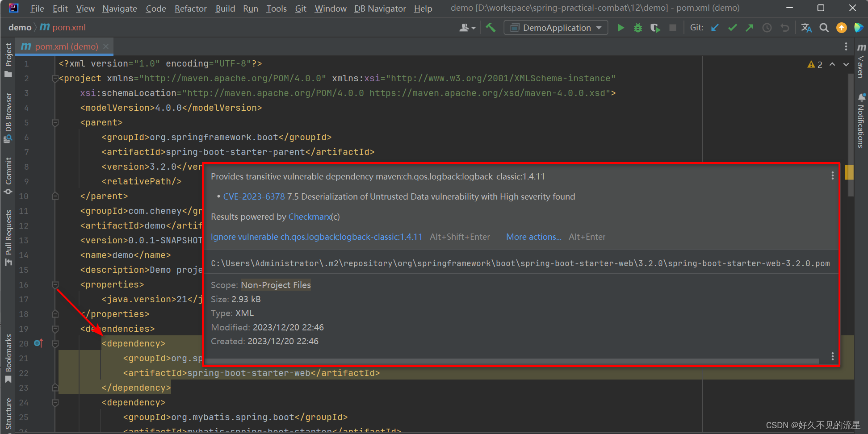The height and width of the screenshot is (434, 868).
Task: Rollback changes with undo icon
Action: [x=785, y=28]
